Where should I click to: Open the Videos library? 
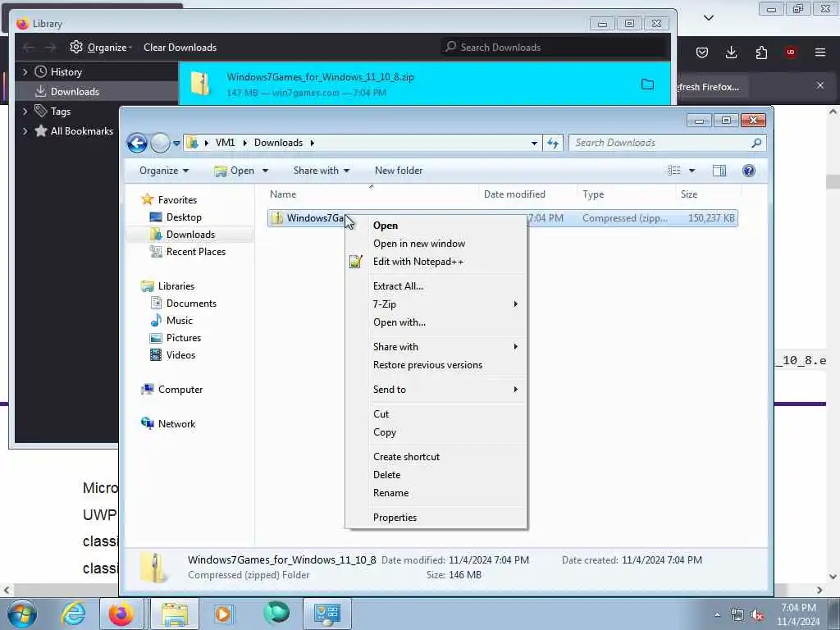point(172,354)
